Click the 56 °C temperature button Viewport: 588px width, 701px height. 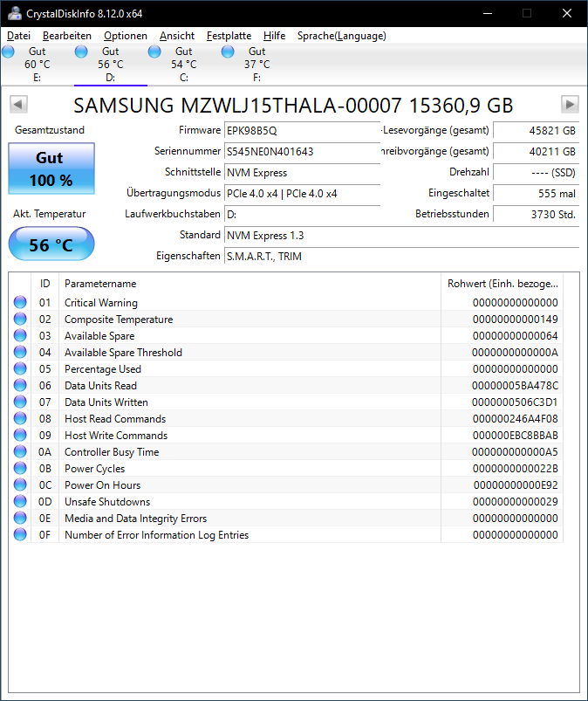[51, 244]
